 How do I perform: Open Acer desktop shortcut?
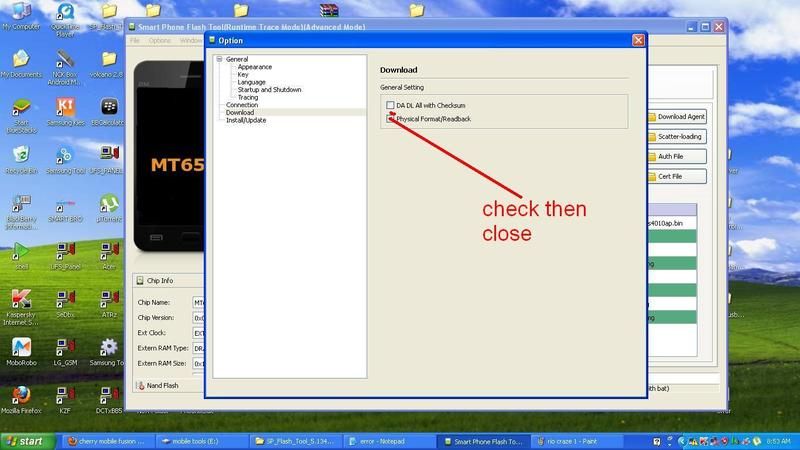pyautogui.click(x=109, y=256)
